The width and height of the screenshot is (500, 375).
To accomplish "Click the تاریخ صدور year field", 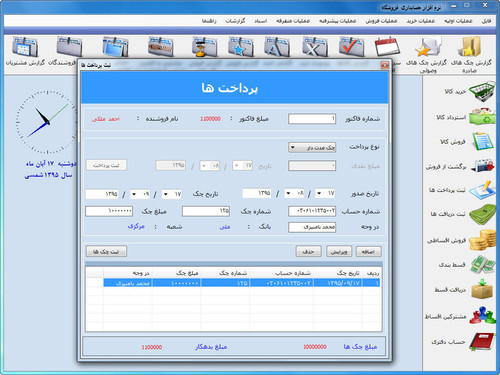I will 257,193.
